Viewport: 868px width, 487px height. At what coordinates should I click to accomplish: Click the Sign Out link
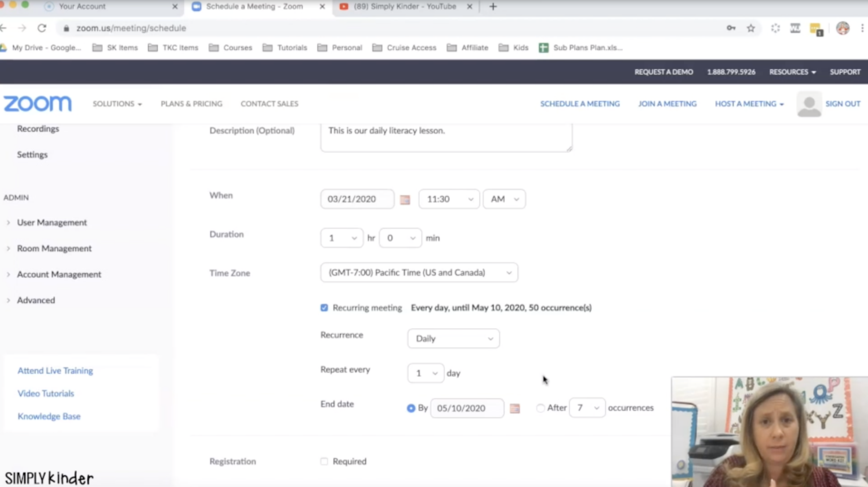[x=843, y=104]
